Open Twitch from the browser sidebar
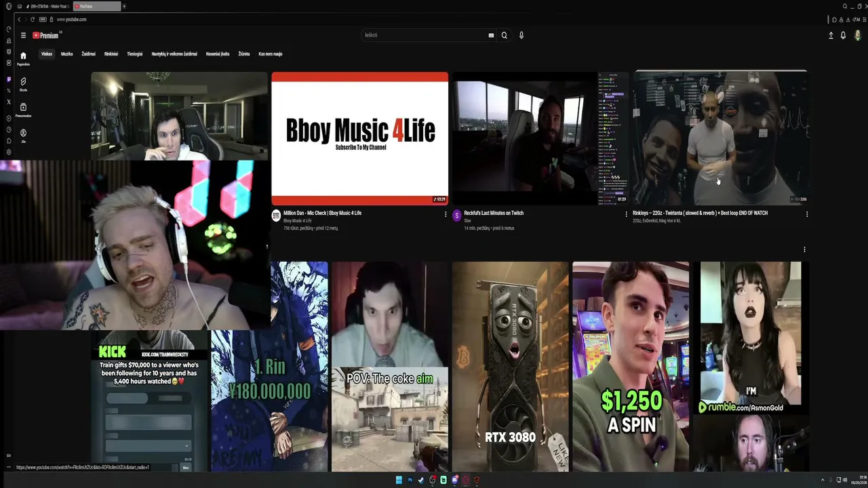Viewport: 868px width, 488px height. pos(9,79)
